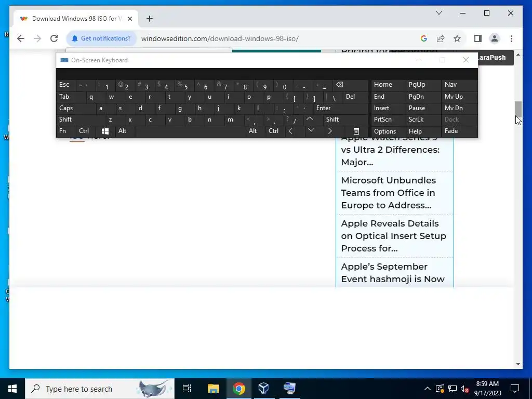Click the Mv Dn key
Screen dimensions: 532x399
(x=460, y=108)
